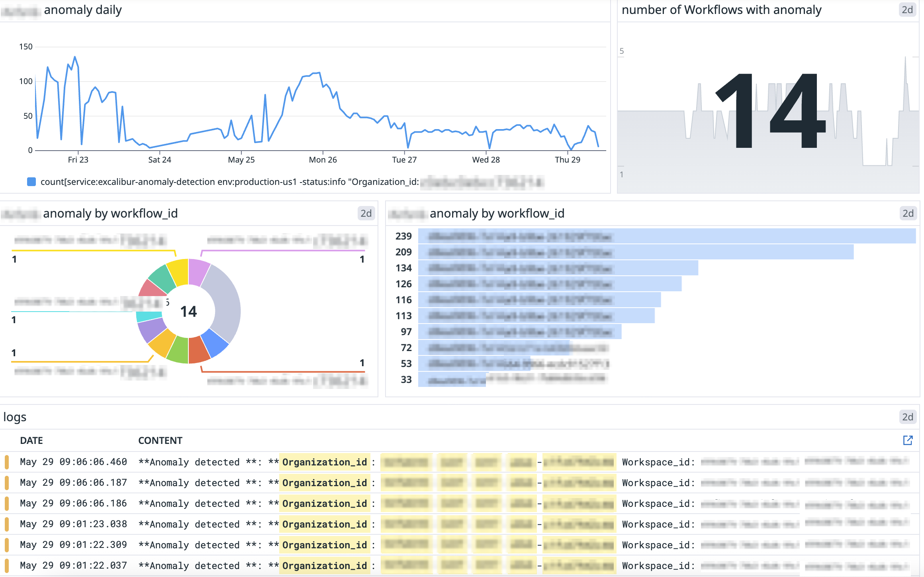
Task: Click the logs panel title
Action: tap(15, 417)
